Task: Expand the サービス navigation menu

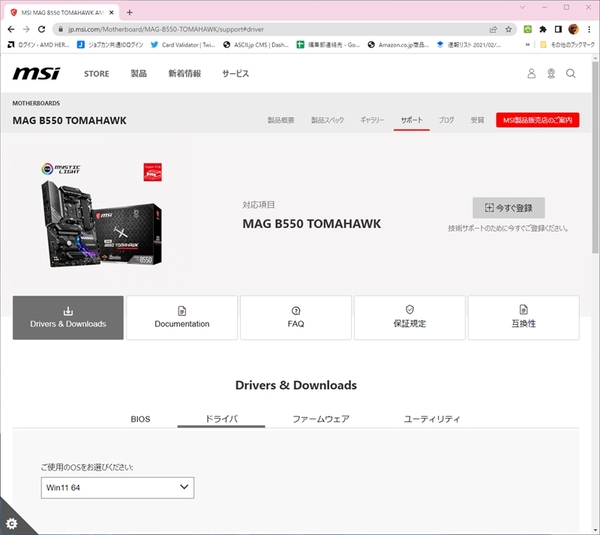Action: [235, 74]
